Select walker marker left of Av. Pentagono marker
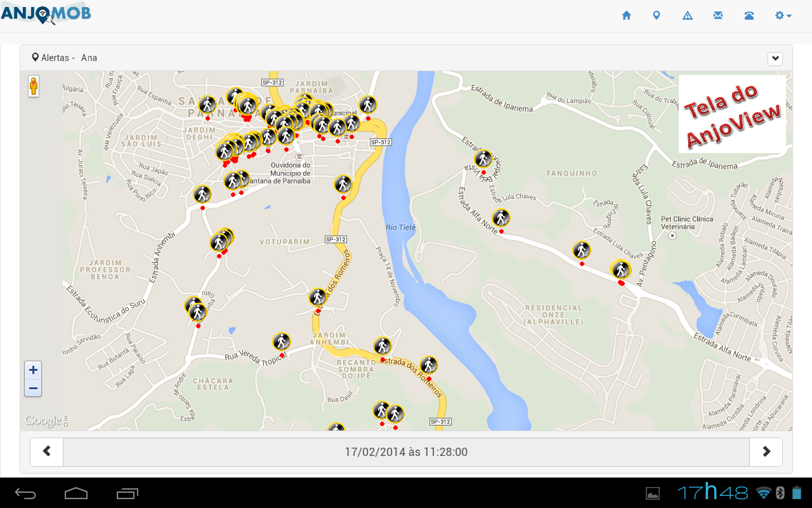Viewport: 812px width, 508px height. point(582,250)
